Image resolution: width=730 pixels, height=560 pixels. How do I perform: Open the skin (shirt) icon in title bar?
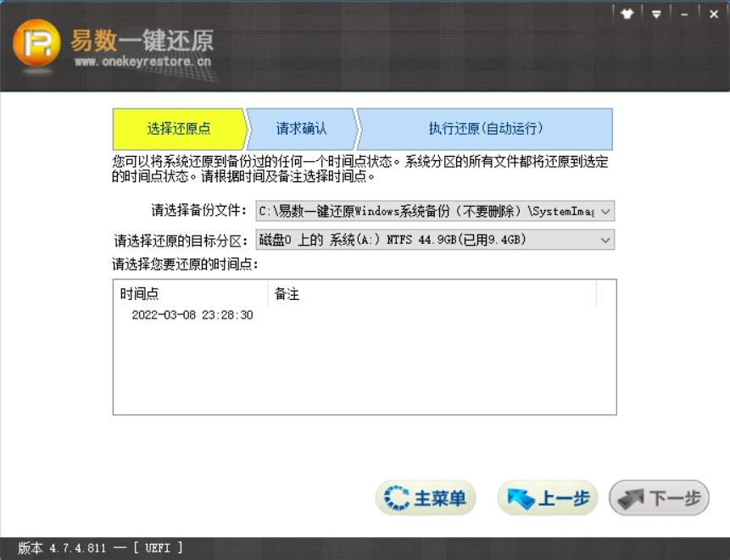pyautogui.click(x=627, y=14)
